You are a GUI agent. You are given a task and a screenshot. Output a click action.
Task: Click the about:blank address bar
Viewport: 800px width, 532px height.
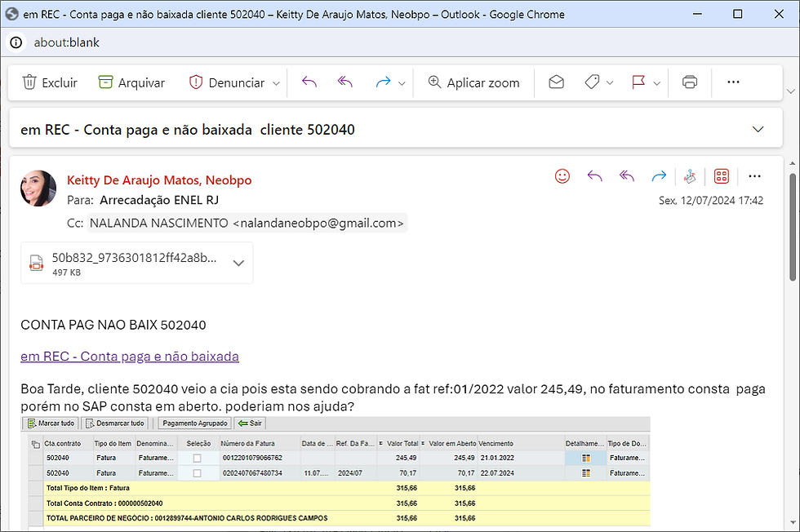tap(67, 42)
